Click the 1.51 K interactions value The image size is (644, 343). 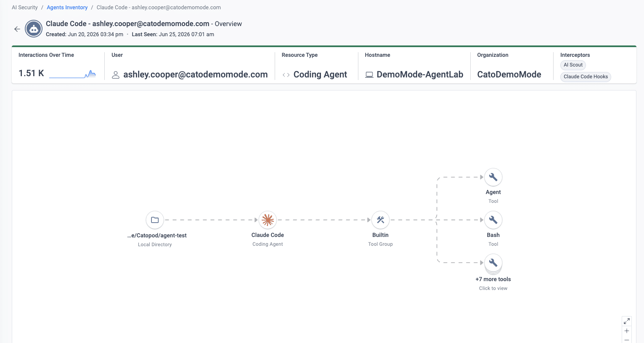pos(31,73)
